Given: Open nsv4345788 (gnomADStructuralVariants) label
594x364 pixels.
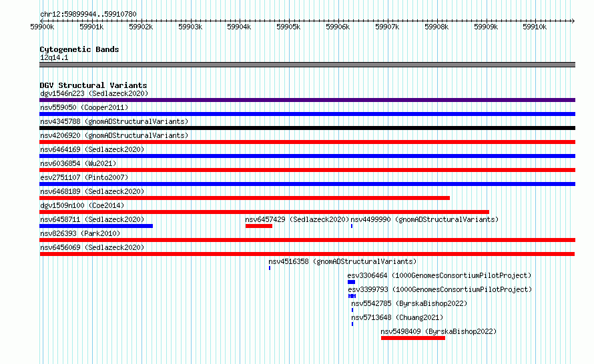Looking at the screenshot, I should point(114,121).
